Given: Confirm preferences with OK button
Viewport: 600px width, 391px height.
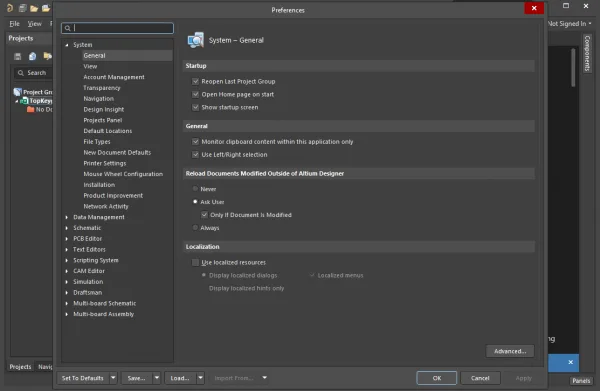Looking at the screenshot, I should pos(437,378).
